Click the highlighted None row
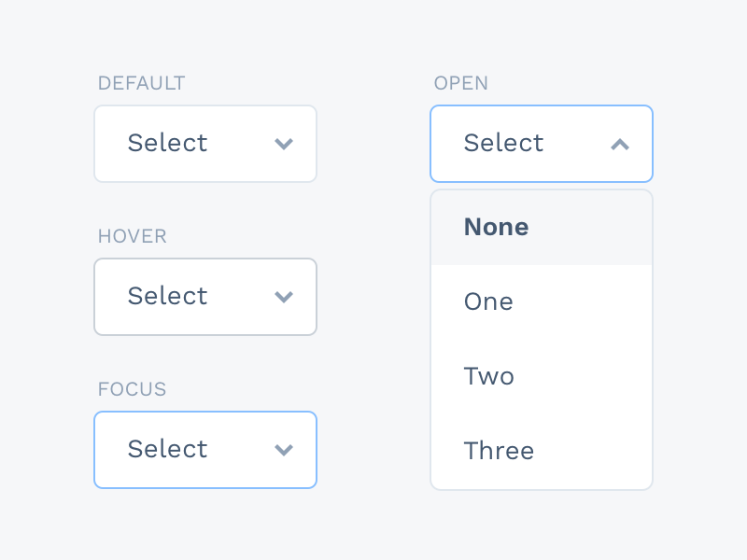This screenshot has width=747, height=560. [542, 227]
